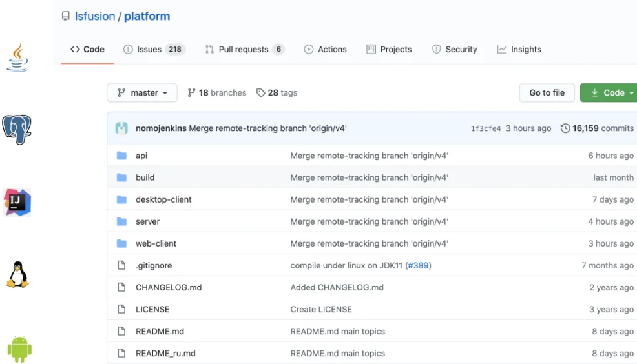Open the CHANGELOG.md file
Screen dimensions: 637x364
coord(169,287)
